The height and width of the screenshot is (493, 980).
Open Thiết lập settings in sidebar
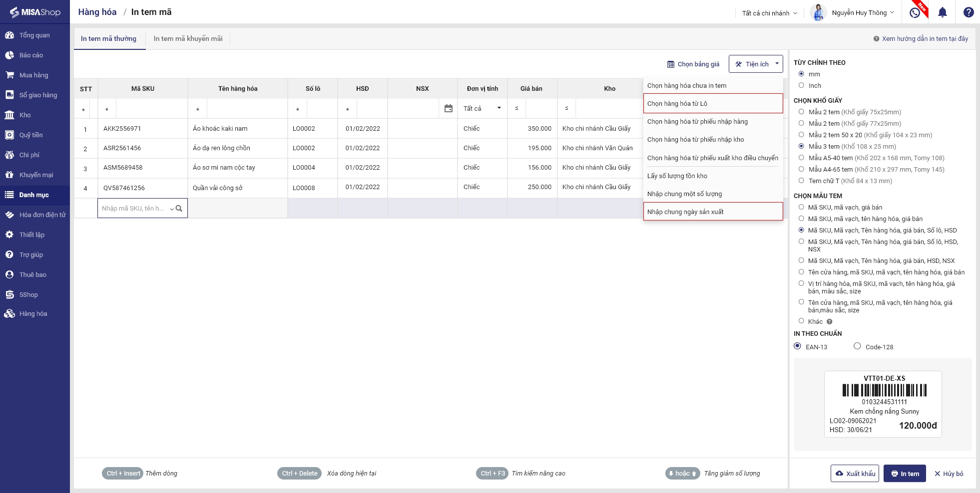[x=32, y=235]
